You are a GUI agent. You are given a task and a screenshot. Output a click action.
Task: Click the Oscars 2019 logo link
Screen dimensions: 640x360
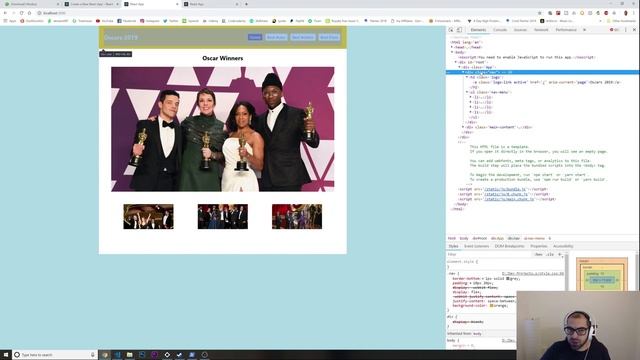click(121, 38)
